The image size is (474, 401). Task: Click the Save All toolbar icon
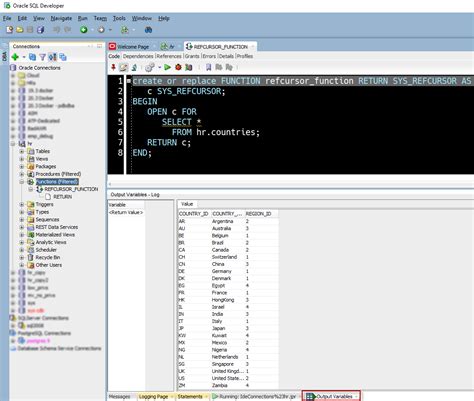[x=40, y=30]
